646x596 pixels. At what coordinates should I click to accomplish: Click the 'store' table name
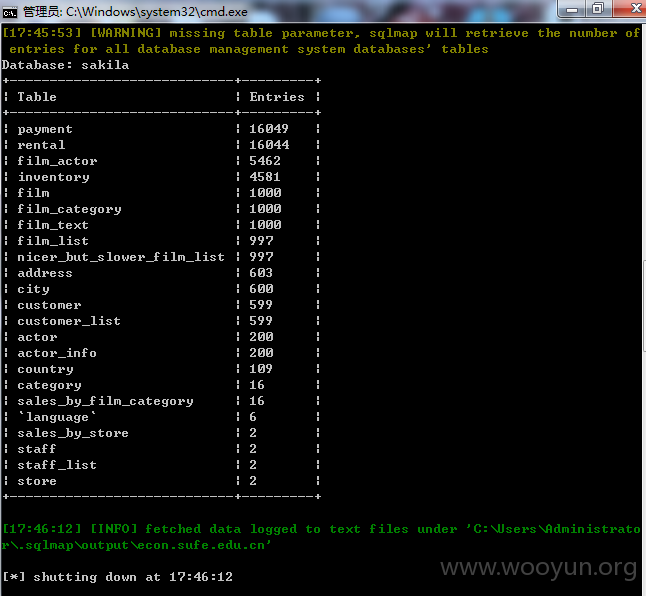pos(37,481)
